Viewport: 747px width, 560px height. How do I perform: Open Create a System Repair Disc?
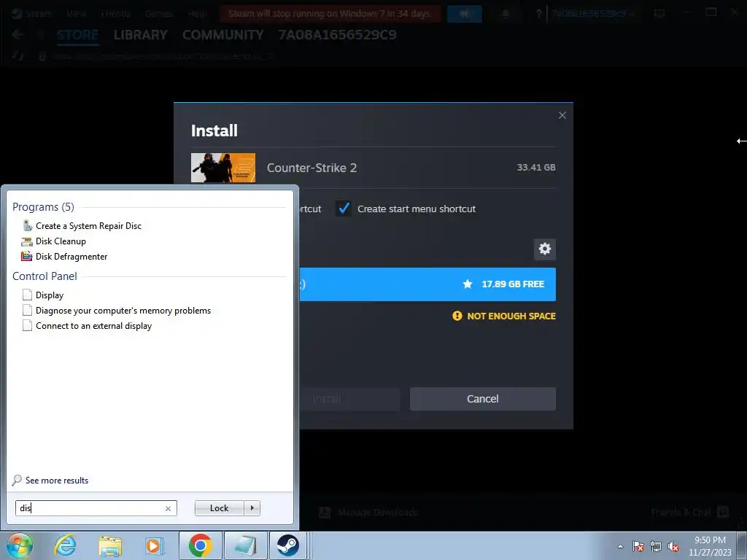tap(82, 226)
